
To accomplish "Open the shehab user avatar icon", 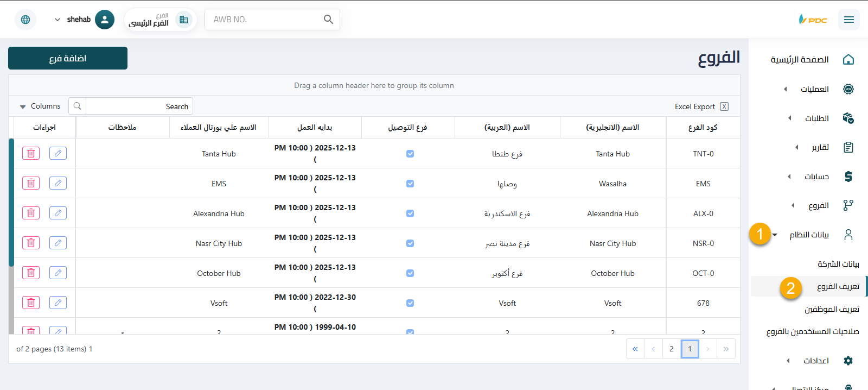I will [105, 20].
